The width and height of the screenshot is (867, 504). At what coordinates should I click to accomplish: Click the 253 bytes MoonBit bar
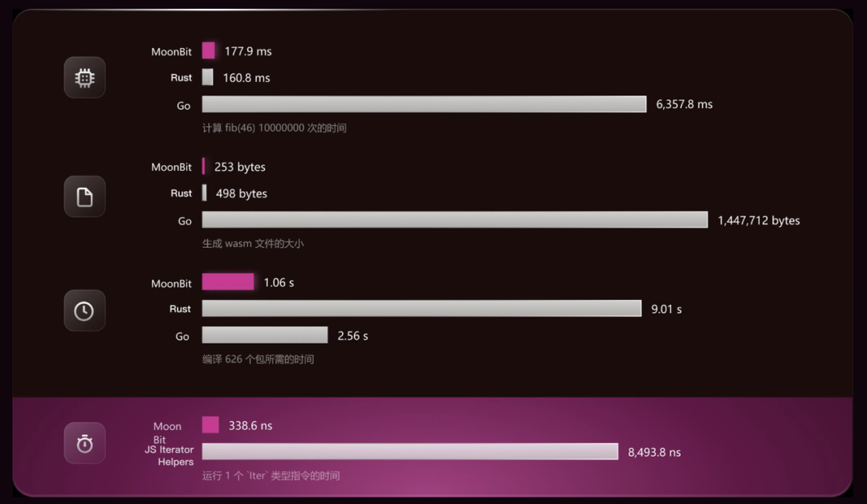203,166
